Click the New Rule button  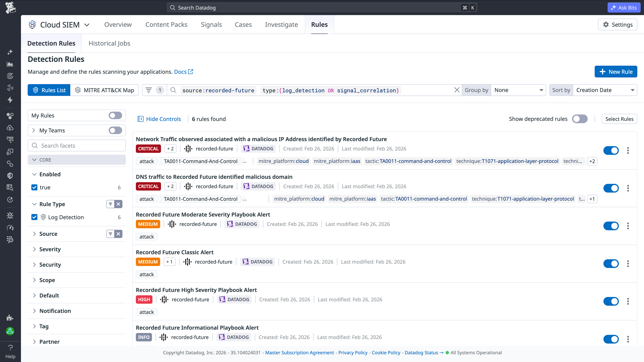616,71
